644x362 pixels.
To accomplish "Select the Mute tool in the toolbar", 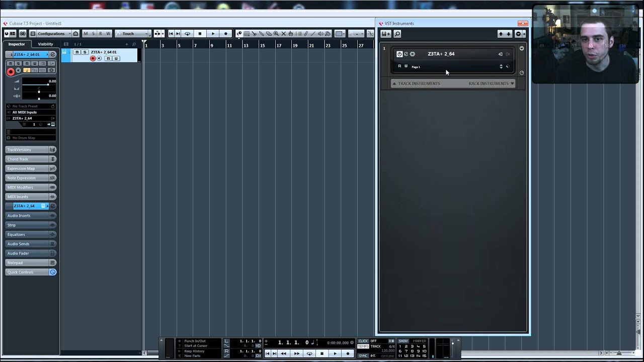I will point(284,34).
